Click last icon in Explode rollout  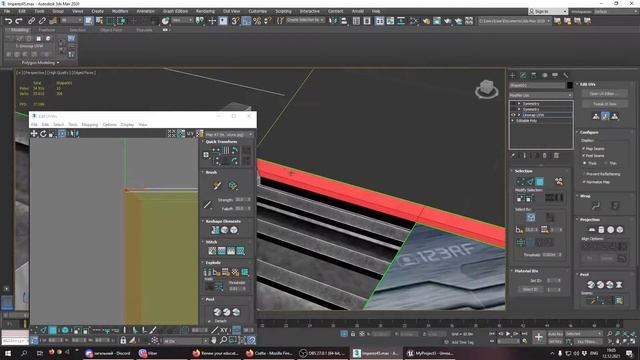pos(244,272)
